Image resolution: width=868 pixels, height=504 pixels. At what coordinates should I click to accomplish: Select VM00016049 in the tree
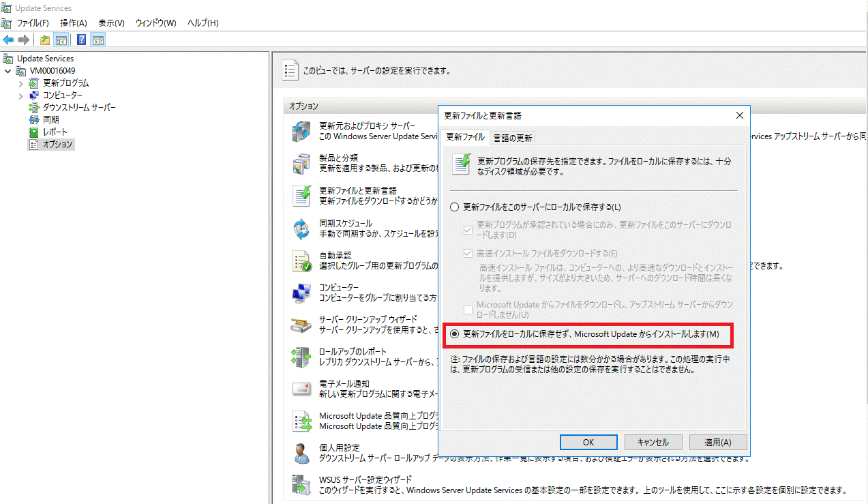[53, 71]
